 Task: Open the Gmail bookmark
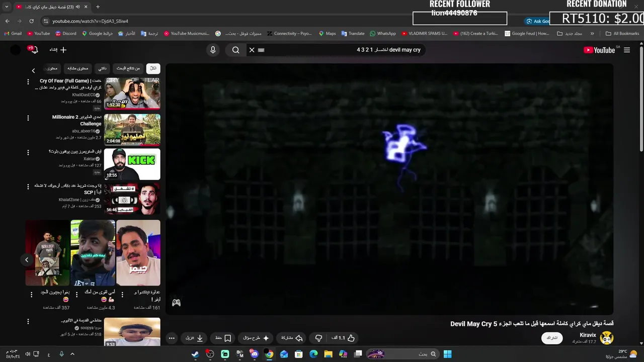tap(13, 34)
